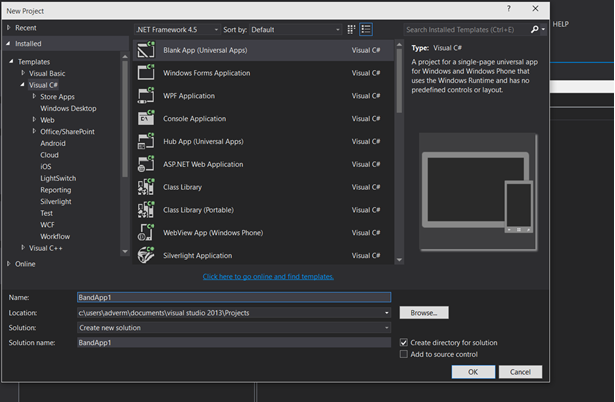Expand the Recent section
The width and height of the screenshot is (615, 402).
pyautogui.click(x=9, y=28)
